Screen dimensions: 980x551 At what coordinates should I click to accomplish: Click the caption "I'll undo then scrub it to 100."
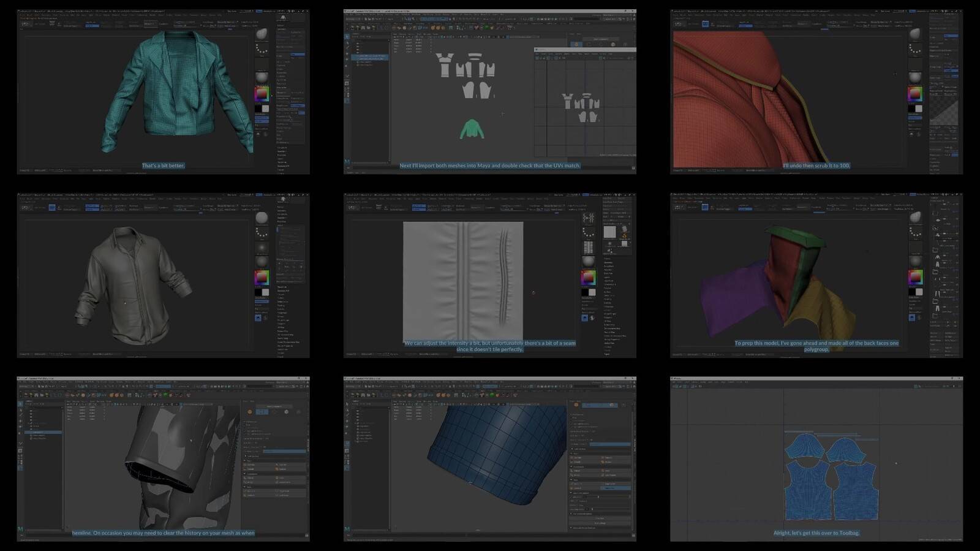pos(816,165)
